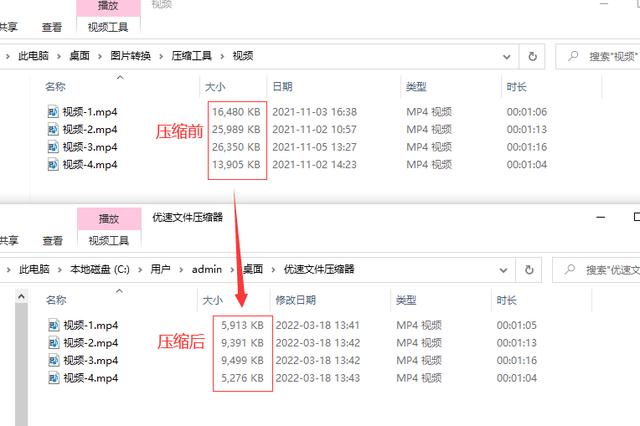Expand chevron after 桌面 in upper address bar
Viewport: 640px width, 426px height.
click(x=100, y=56)
